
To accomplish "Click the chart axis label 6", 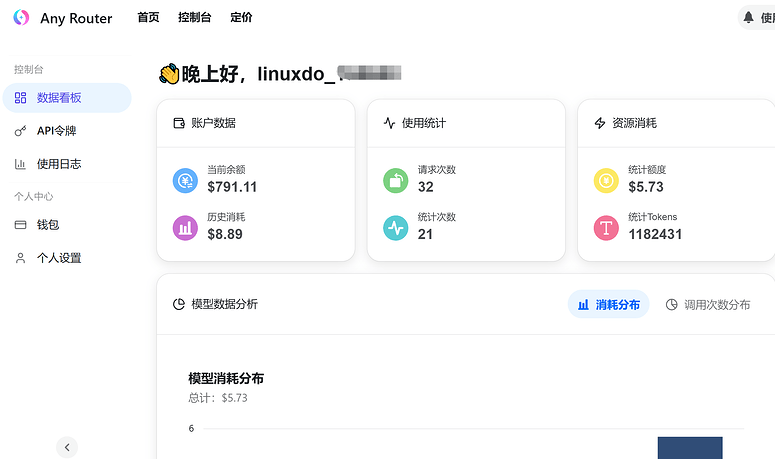I will point(191,429).
